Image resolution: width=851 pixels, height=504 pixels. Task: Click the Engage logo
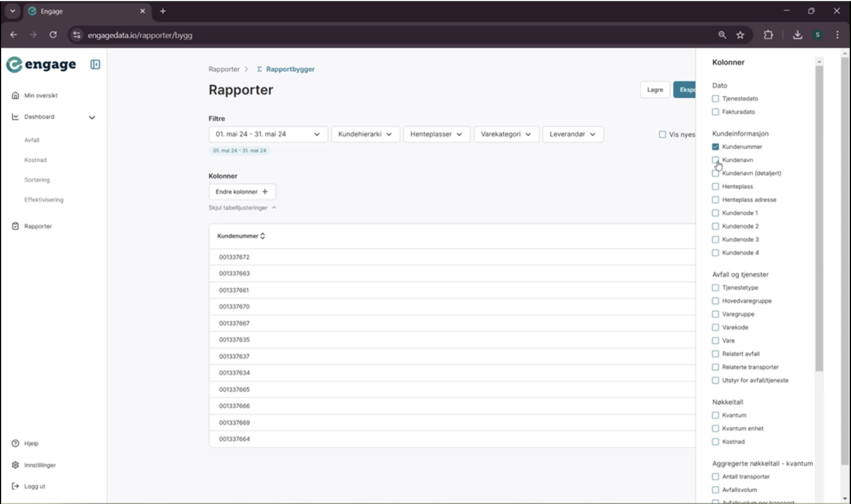tap(41, 64)
